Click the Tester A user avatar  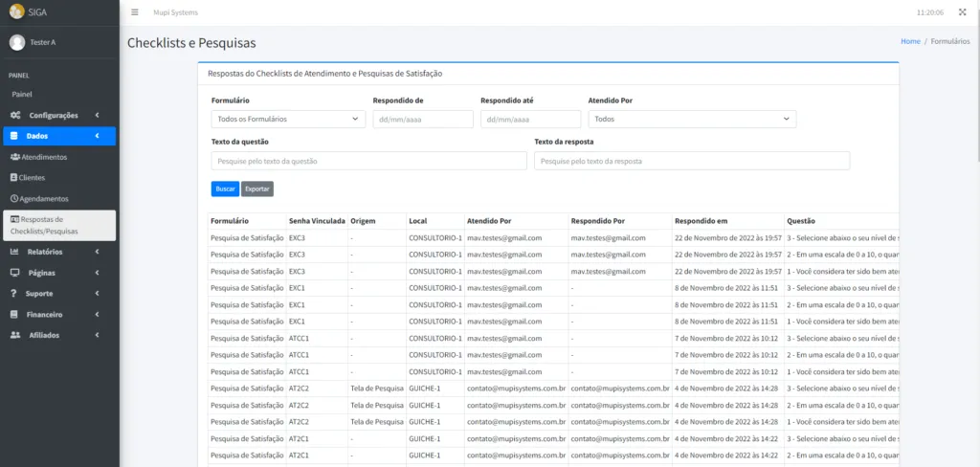[x=16, y=42]
